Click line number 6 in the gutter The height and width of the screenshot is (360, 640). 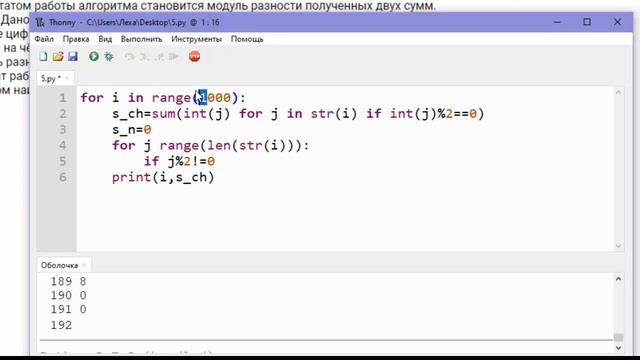click(62, 177)
